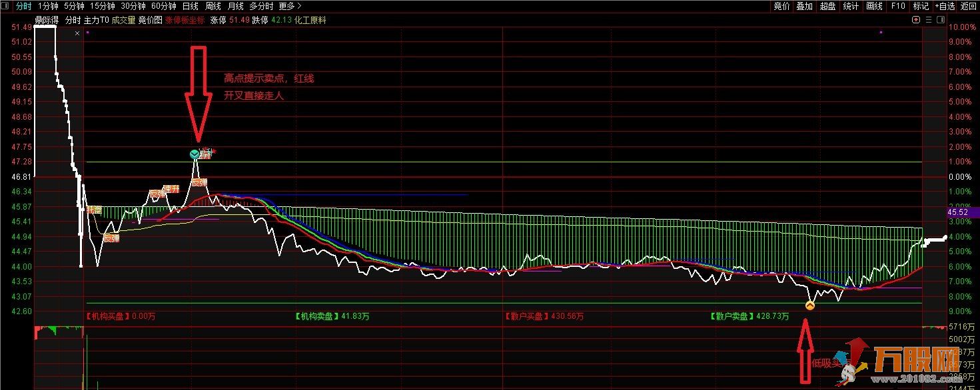Switch to the 分时 intraday tab
The height and width of the screenshot is (390, 980).
(x=24, y=6)
